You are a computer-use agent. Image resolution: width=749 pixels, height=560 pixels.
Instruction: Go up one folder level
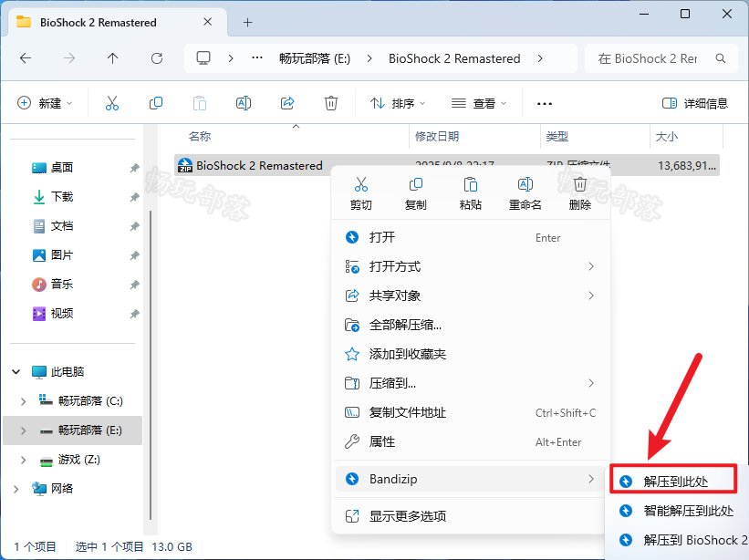tap(113, 58)
